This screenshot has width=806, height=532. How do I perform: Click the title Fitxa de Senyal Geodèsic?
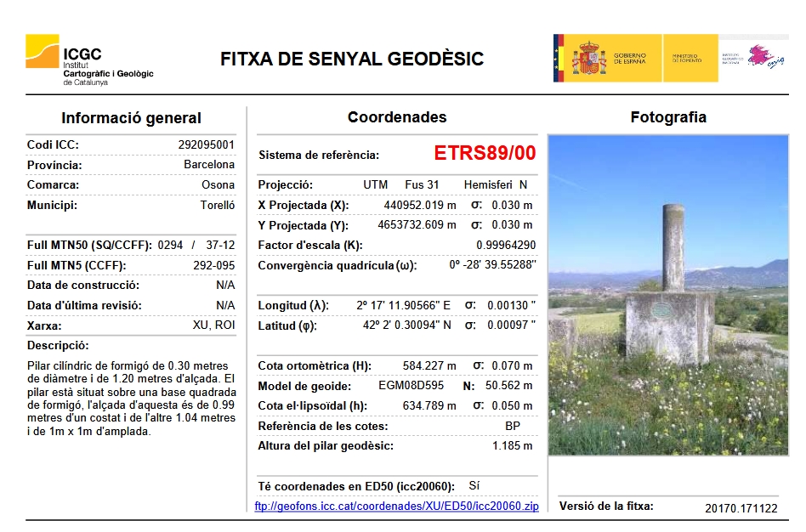coord(352,59)
